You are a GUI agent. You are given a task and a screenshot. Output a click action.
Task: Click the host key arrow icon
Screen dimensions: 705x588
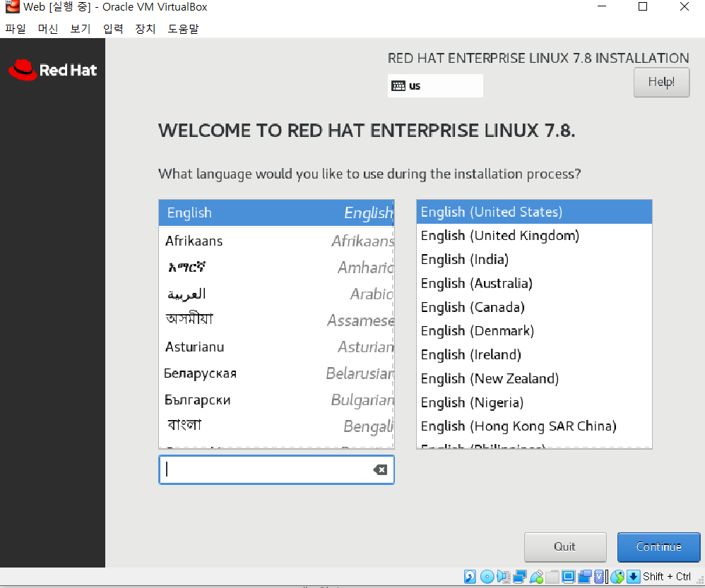coord(634,576)
